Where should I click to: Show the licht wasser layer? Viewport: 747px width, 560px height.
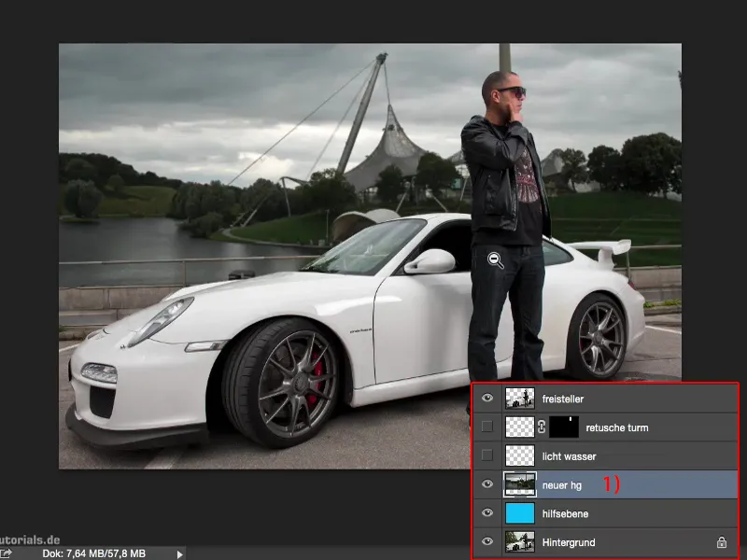pyautogui.click(x=486, y=455)
